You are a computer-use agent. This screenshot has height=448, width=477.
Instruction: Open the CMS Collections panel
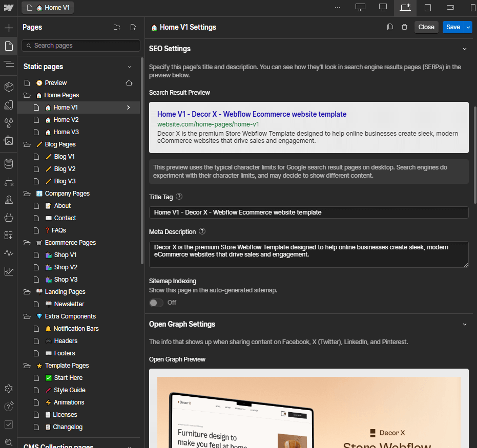8,164
